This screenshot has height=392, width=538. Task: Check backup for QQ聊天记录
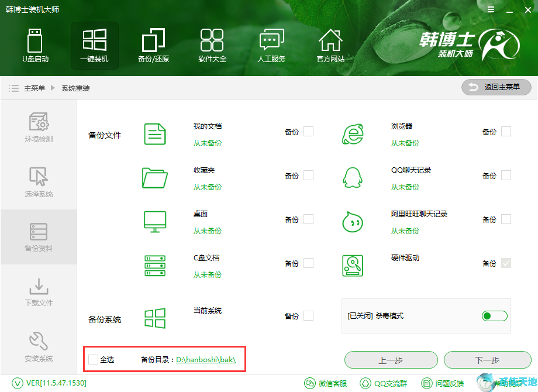(506, 176)
